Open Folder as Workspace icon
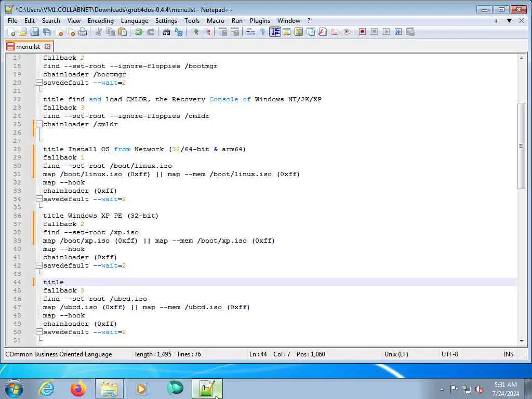This screenshot has width=532, height=399. [x=335, y=32]
